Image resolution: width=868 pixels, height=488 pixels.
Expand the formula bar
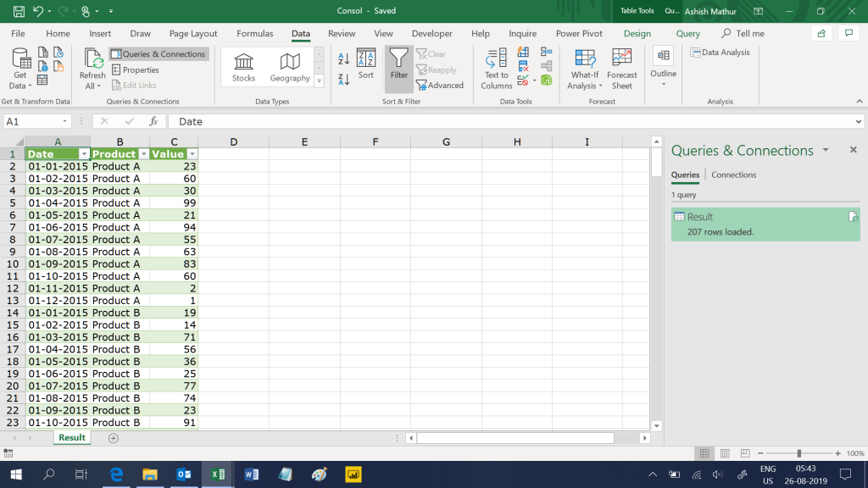pyautogui.click(x=858, y=122)
